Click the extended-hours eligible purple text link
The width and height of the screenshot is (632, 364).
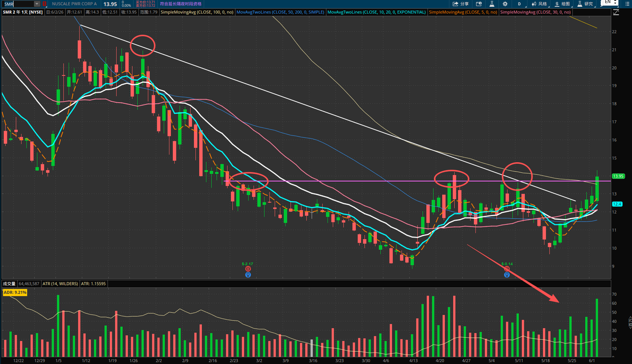coord(181,4)
